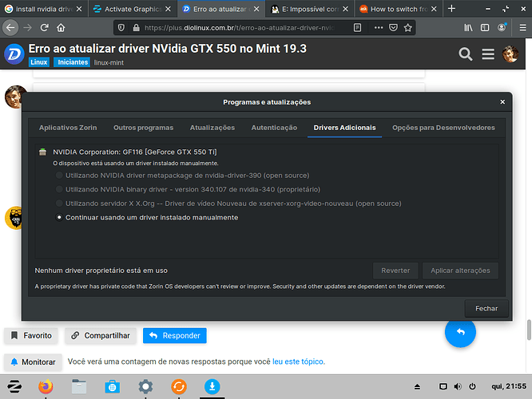
Task: Open Firefox hamburger menu
Action: [522, 27]
